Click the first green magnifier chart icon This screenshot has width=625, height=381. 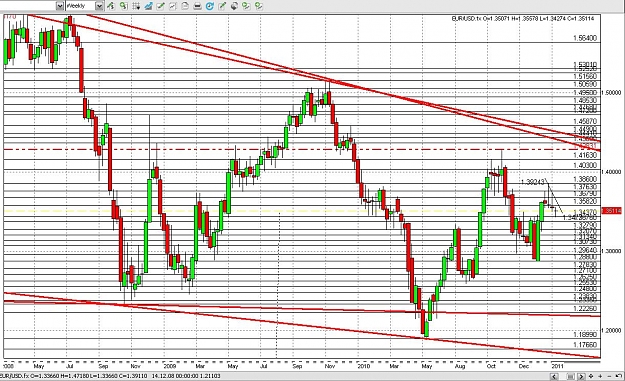point(246,6)
